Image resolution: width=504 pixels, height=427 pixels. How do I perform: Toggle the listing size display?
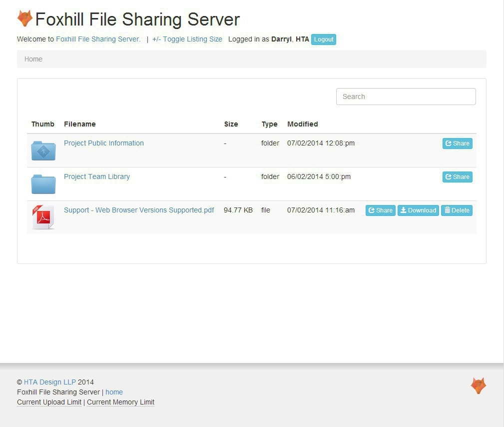point(187,39)
